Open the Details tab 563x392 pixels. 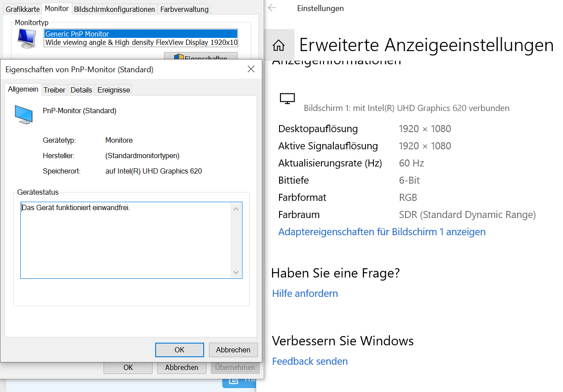click(81, 90)
